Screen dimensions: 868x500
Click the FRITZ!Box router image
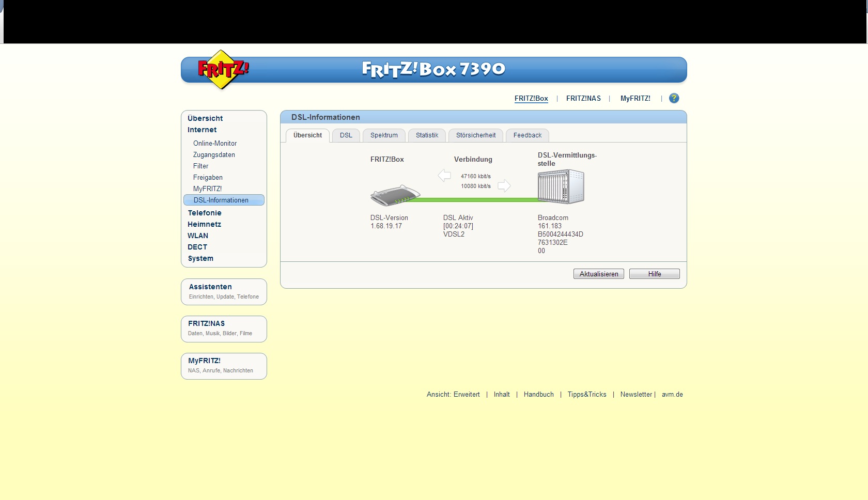pyautogui.click(x=395, y=195)
